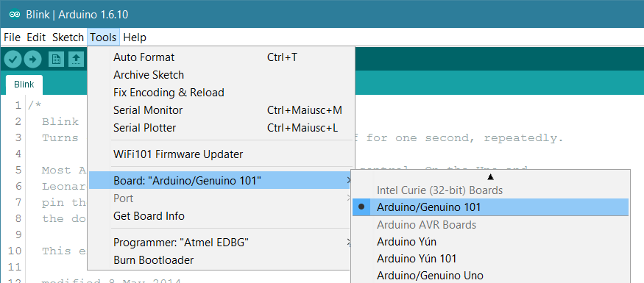Click the Verify checkmark toolbar icon
The image size is (644, 283).
click(13, 60)
